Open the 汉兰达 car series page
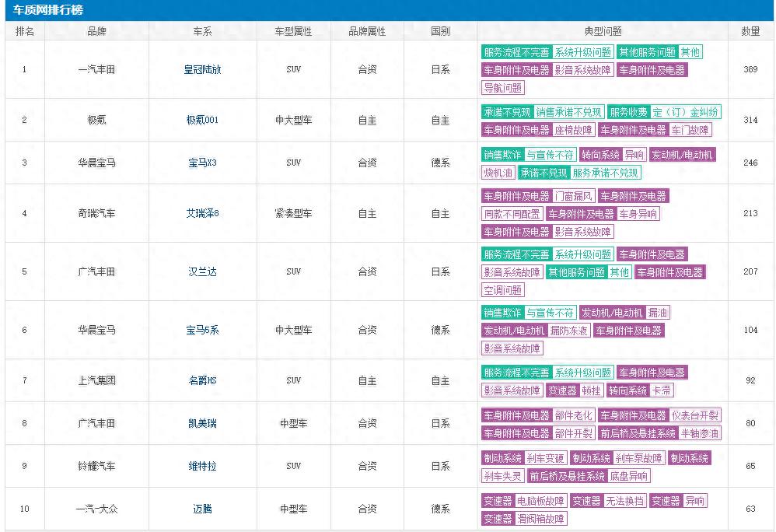 point(202,271)
